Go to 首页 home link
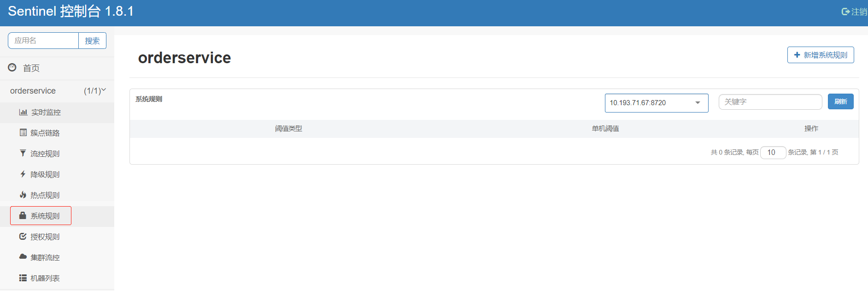This screenshot has width=868, height=291. [x=57, y=68]
